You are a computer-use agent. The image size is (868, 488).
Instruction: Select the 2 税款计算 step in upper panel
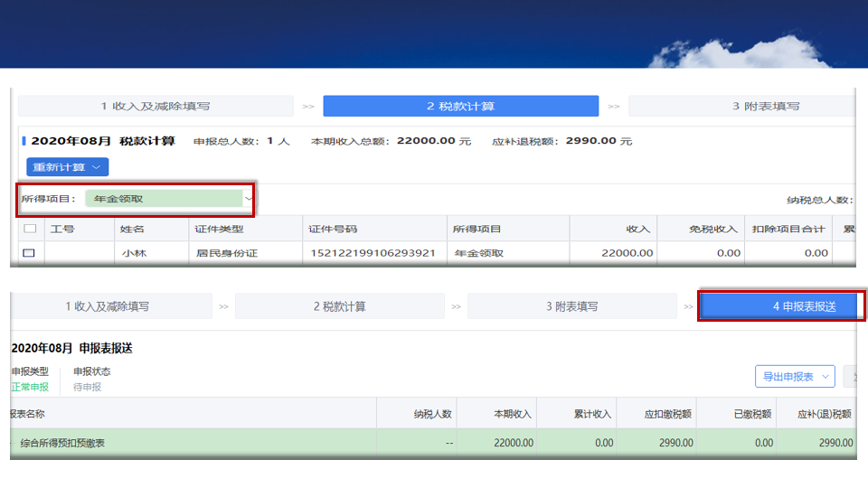[x=460, y=107]
